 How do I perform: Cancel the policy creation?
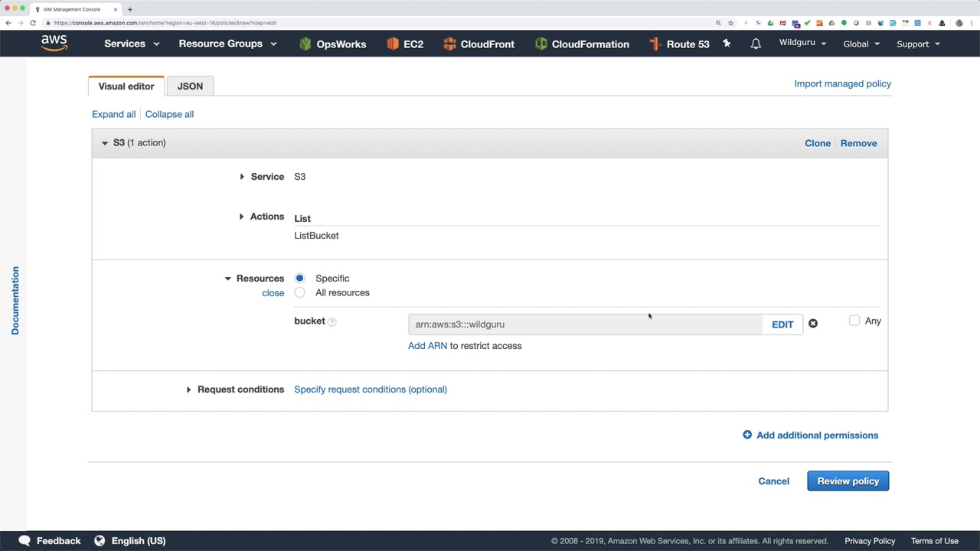[773, 481]
